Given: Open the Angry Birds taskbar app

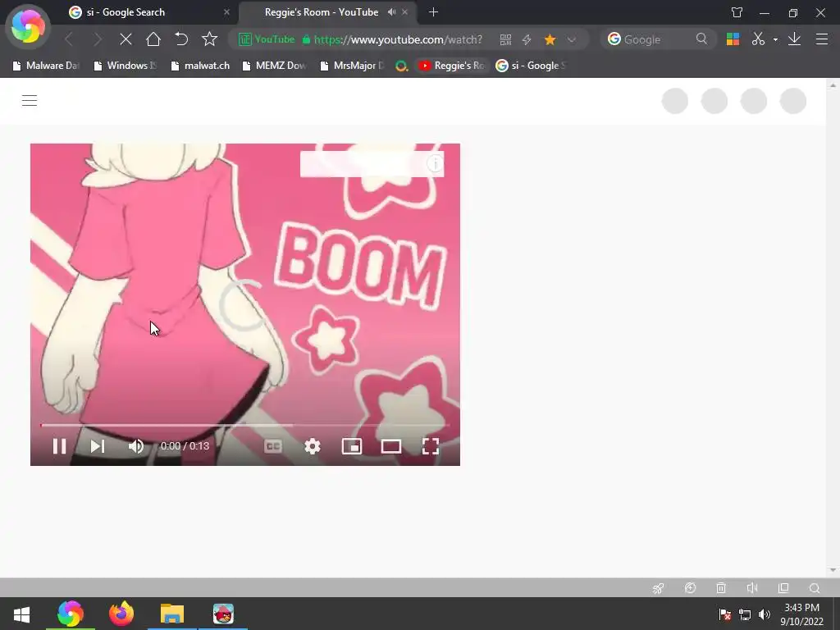Looking at the screenshot, I should [223, 614].
